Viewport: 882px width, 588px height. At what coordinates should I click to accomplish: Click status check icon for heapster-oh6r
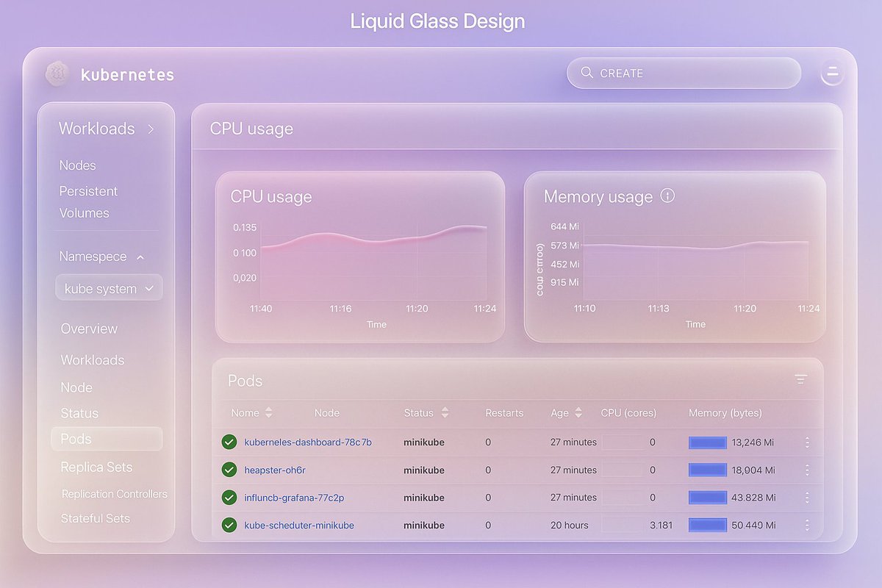coord(229,470)
